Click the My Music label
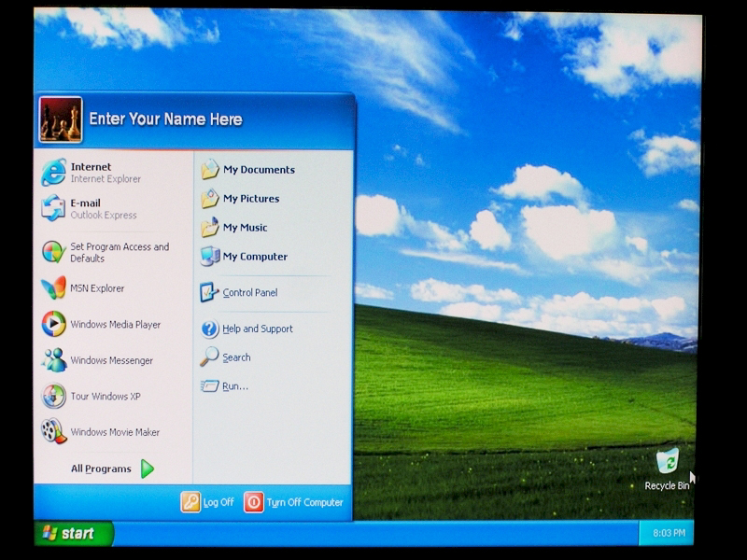 tap(246, 228)
